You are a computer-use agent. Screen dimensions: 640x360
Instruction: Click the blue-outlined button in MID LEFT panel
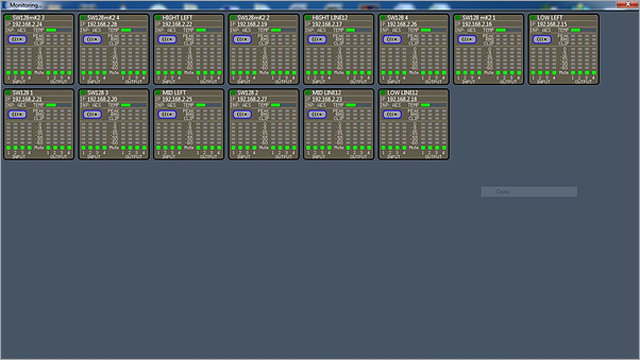coord(167,114)
